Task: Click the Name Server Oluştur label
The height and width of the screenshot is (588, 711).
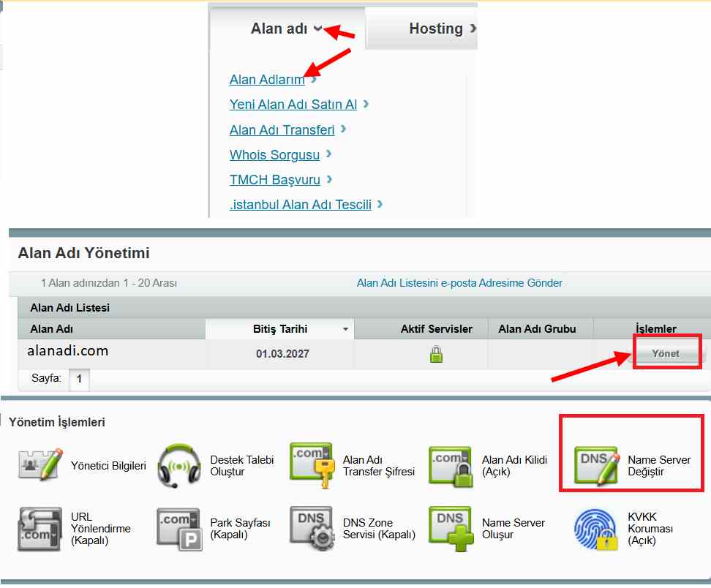Action: tap(513, 529)
